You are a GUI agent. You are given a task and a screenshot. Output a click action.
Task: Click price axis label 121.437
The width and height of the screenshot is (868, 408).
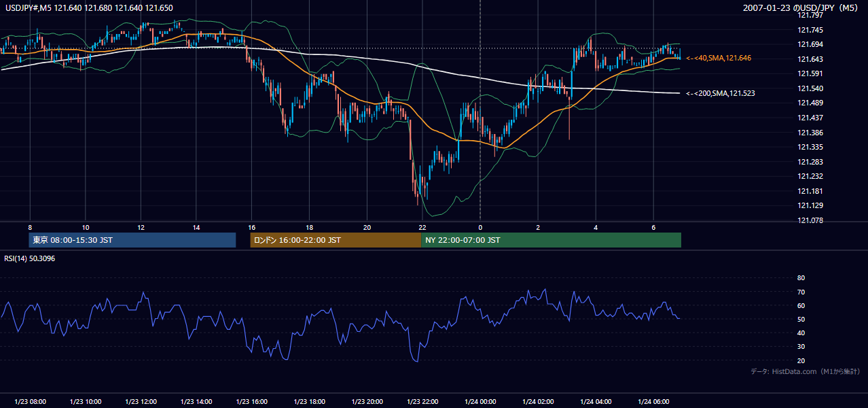tap(810, 118)
